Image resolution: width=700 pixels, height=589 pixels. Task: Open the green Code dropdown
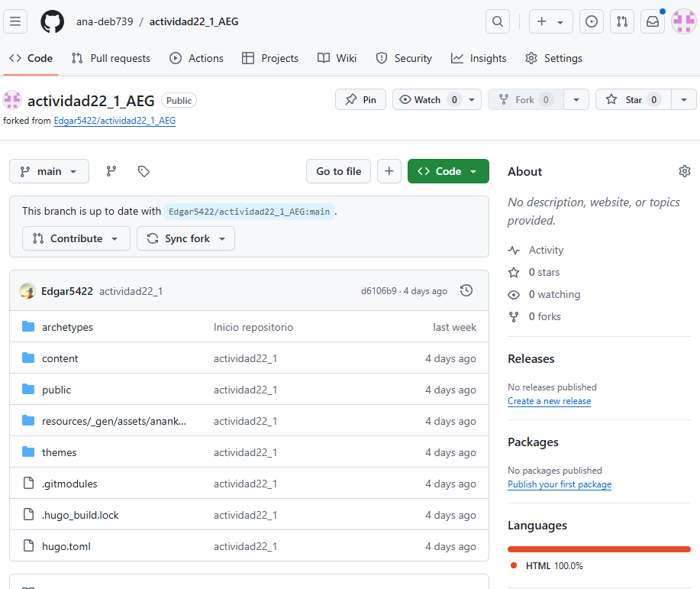click(x=448, y=171)
